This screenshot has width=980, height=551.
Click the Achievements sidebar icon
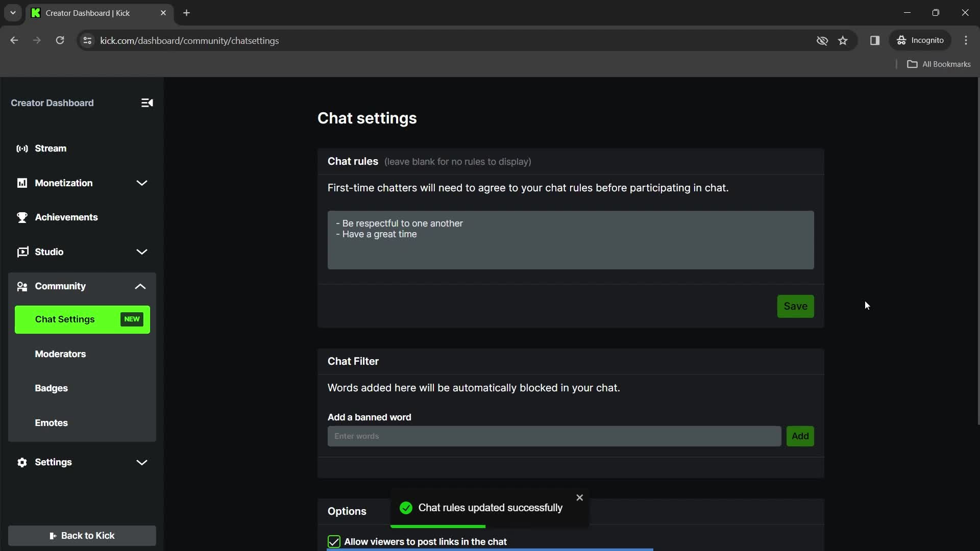click(22, 217)
